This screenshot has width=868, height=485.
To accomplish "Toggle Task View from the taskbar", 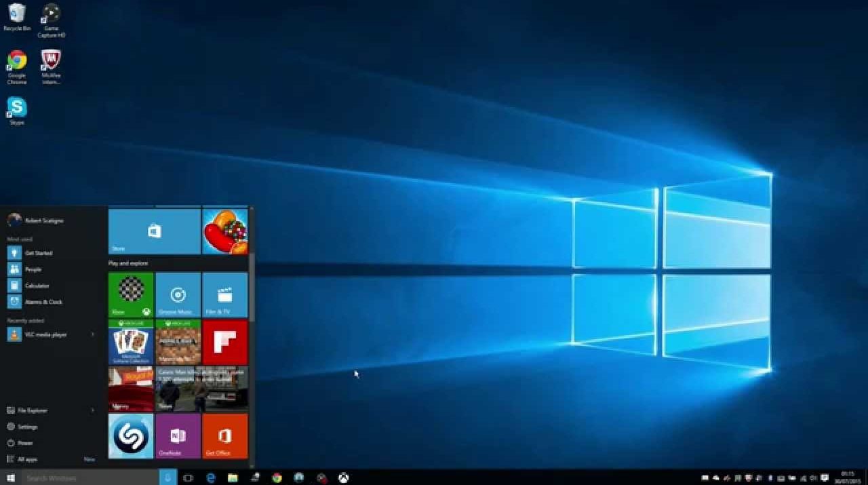I will click(x=189, y=478).
